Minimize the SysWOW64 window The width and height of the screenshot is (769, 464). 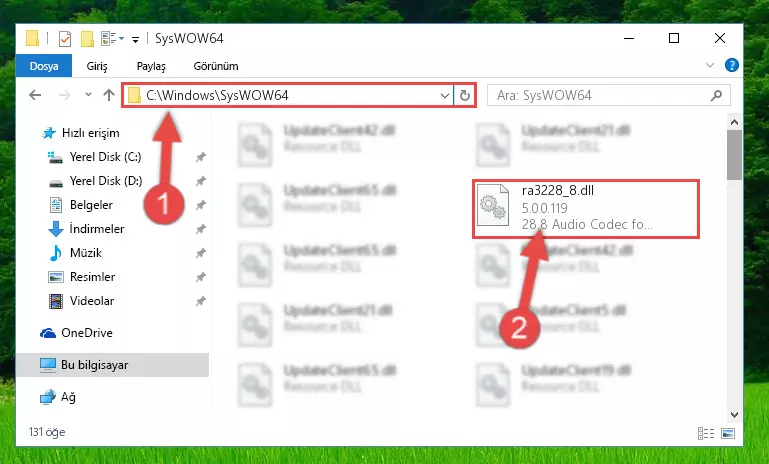629,38
